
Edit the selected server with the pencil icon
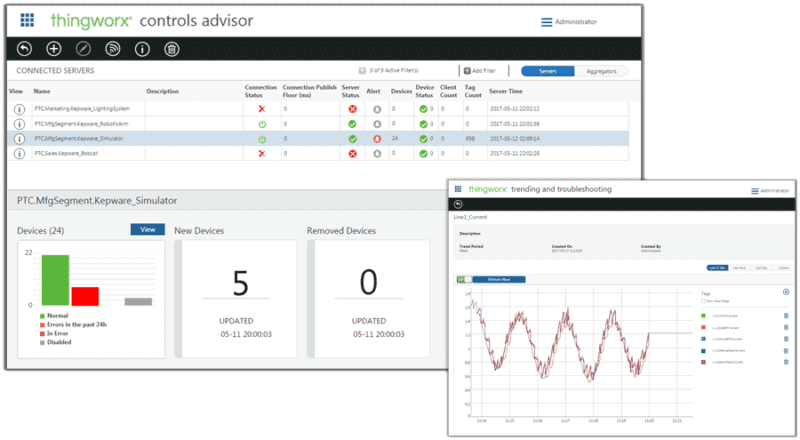pos(83,49)
